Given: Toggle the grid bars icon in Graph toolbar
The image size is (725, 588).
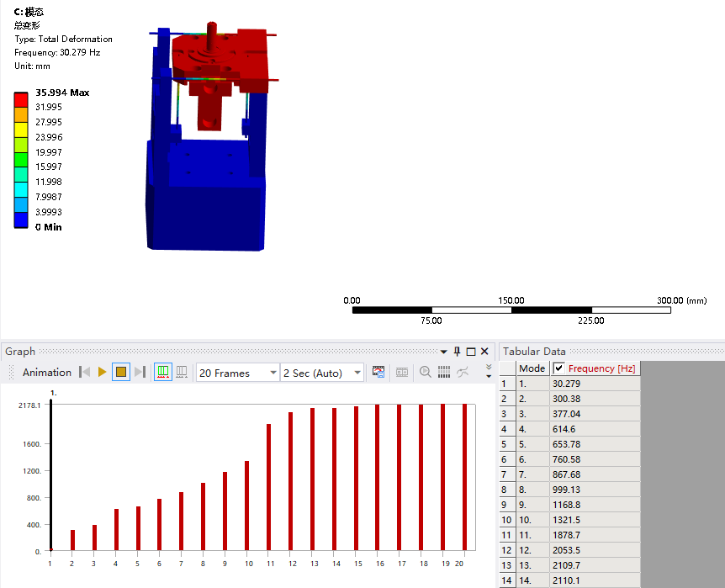Looking at the screenshot, I should click(444, 372).
